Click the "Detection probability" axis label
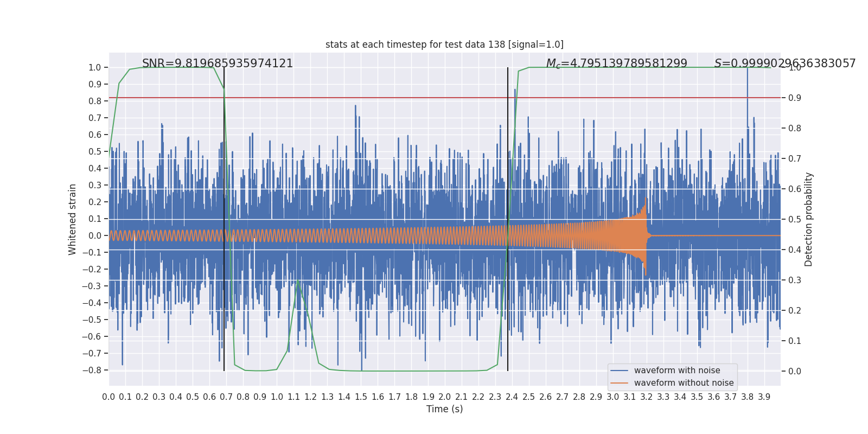 point(809,219)
